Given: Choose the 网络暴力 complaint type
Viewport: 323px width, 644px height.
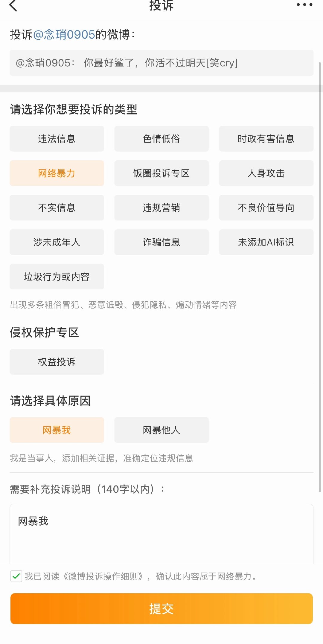Looking at the screenshot, I should pyautogui.click(x=57, y=173).
